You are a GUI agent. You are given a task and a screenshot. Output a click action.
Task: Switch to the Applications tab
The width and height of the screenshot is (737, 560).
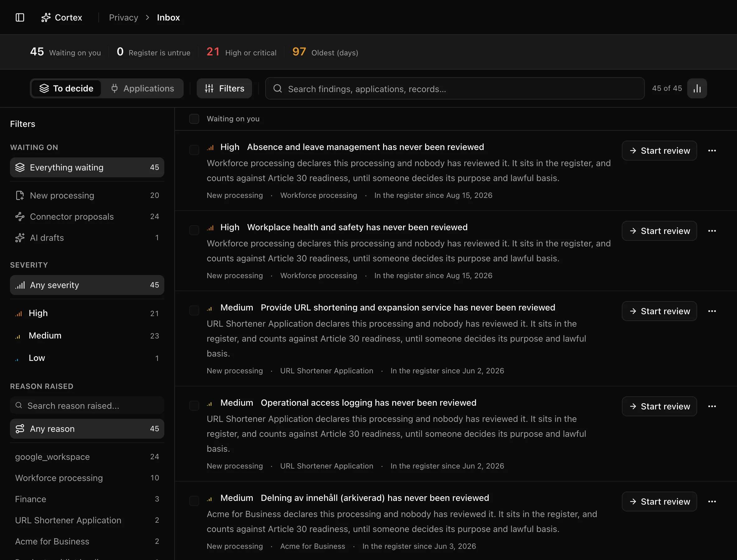[143, 88]
